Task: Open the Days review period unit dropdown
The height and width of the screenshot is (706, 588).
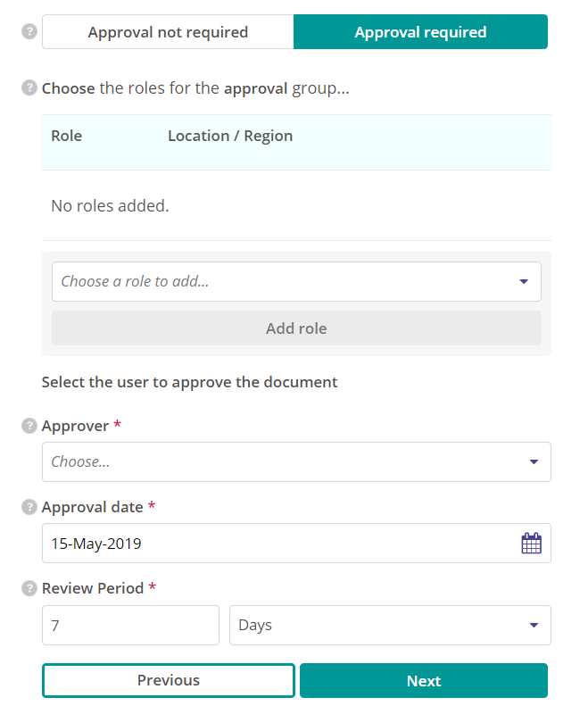Action: pyautogui.click(x=389, y=626)
